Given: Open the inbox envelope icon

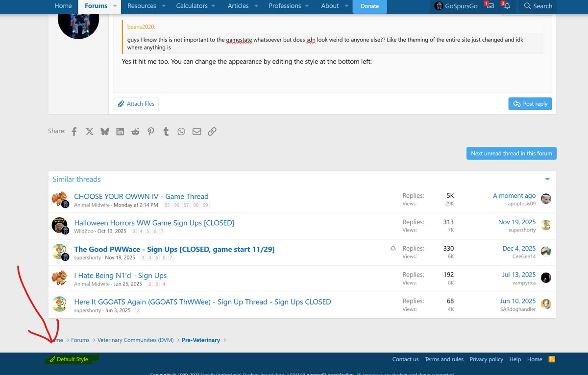Looking at the screenshot, I should tap(490, 6).
